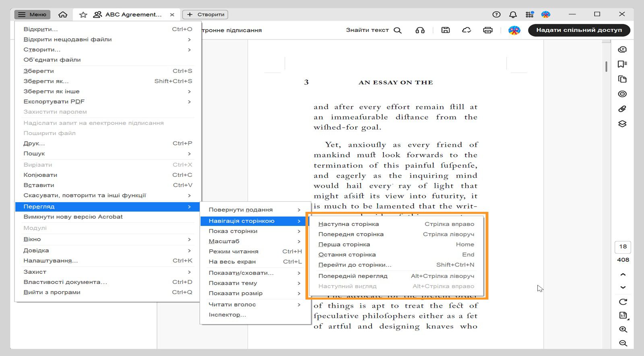
Task: Choose Перша сторінка option
Action: pos(396,244)
